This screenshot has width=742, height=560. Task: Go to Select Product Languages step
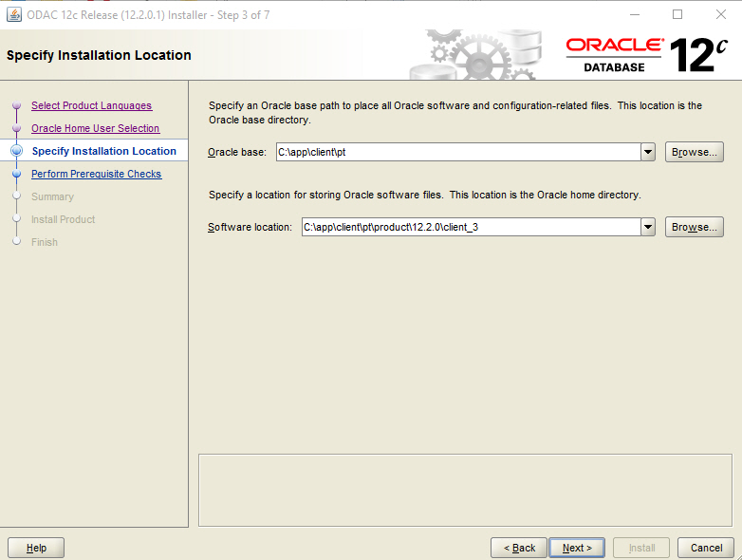tap(92, 105)
